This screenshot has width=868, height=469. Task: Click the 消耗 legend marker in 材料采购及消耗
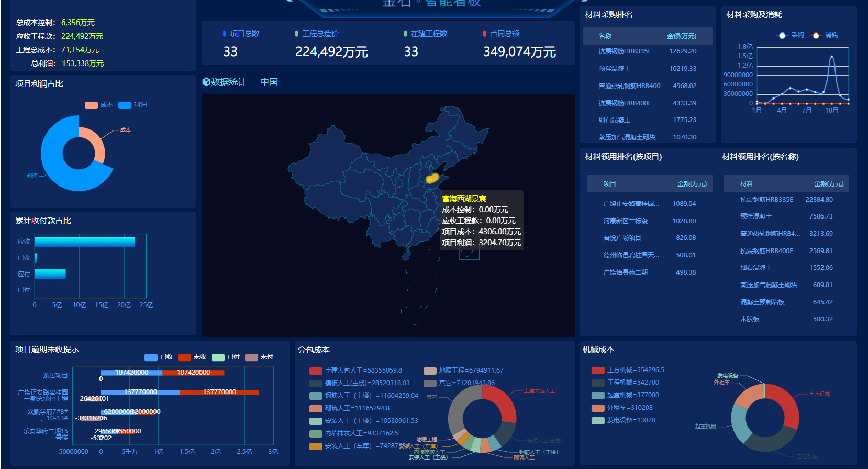point(816,36)
